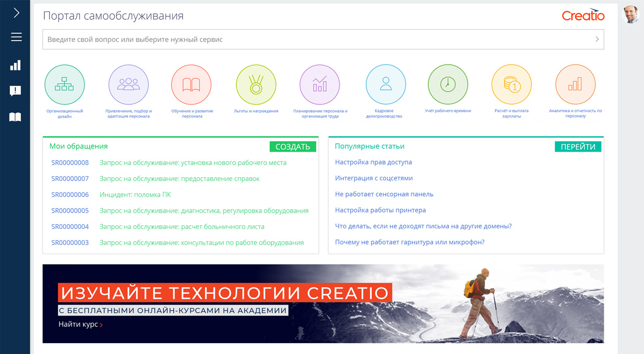Open request: установка нового рабочего места
Image resolution: width=644 pixels, height=354 pixels.
(193, 163)
